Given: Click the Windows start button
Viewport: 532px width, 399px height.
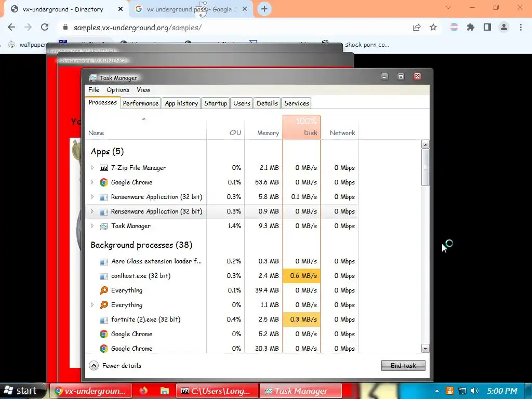Looking at the screenshot, I should click(x=22, y=391).
